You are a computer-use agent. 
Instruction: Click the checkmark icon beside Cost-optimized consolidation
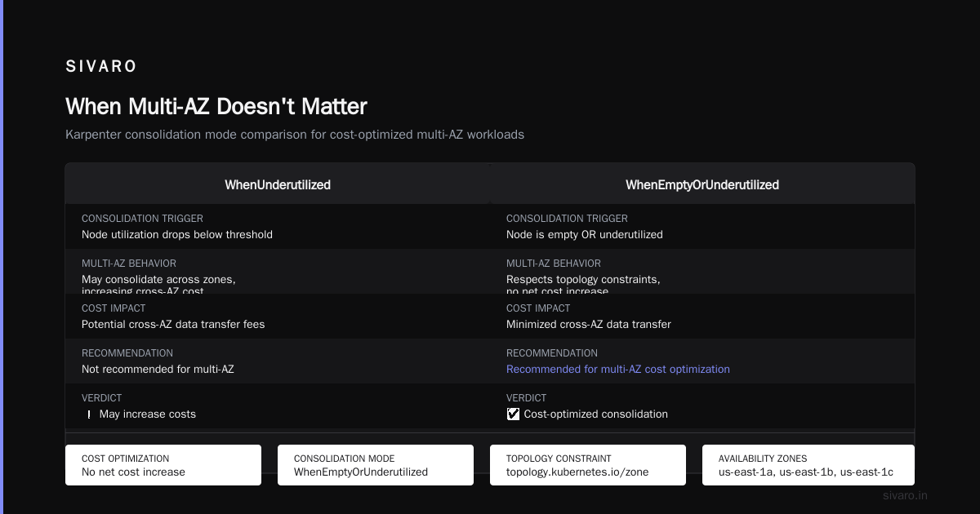(513, 414)
